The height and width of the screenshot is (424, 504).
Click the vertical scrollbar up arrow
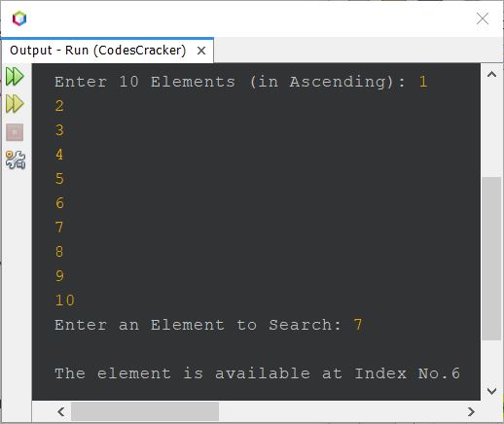tap(491, 75)
